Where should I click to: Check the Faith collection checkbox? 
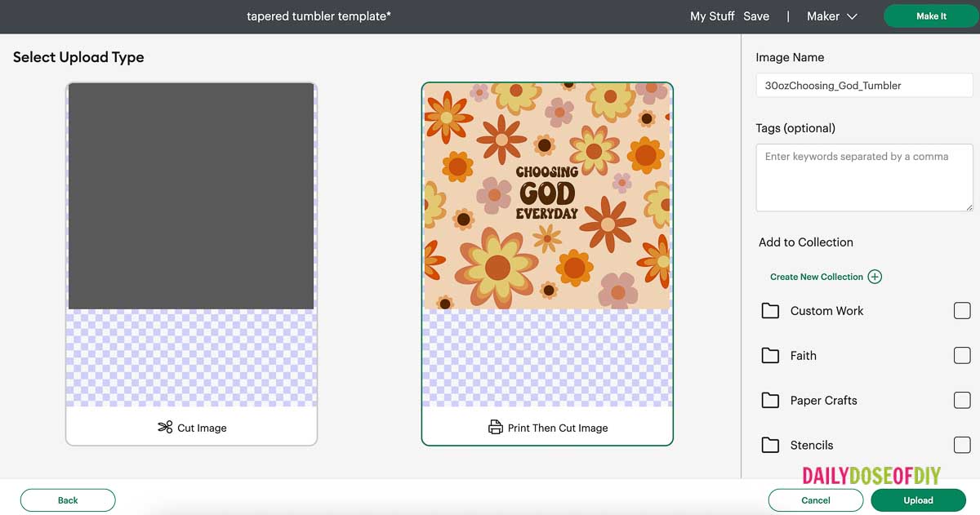tap(962, 356)
